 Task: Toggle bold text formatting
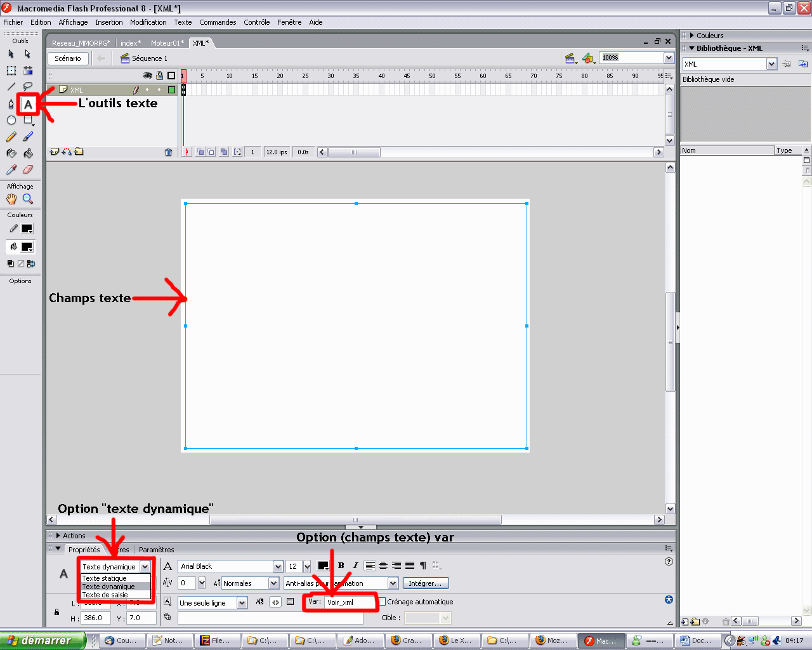point(341,566)
